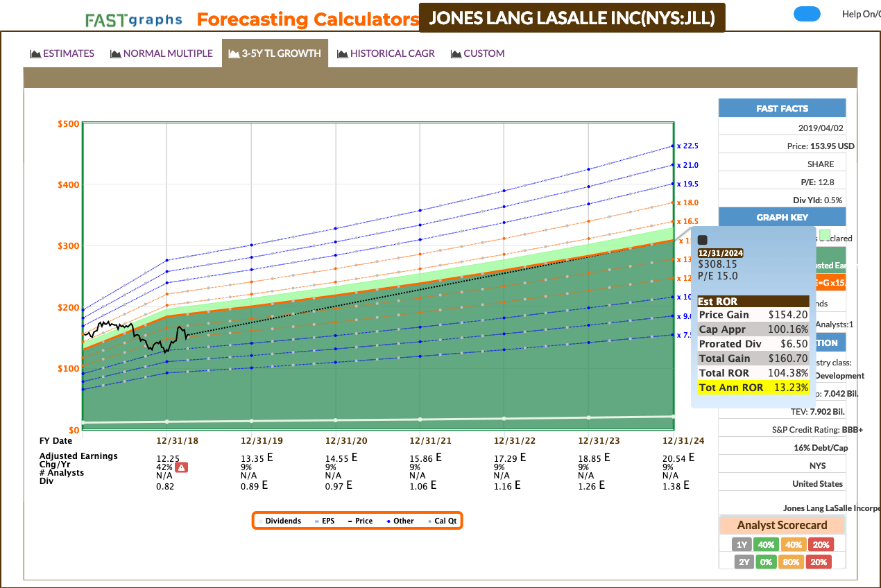Click the FAST FACTS header
The image size is (881, 588).
click(x=782, y=108)
